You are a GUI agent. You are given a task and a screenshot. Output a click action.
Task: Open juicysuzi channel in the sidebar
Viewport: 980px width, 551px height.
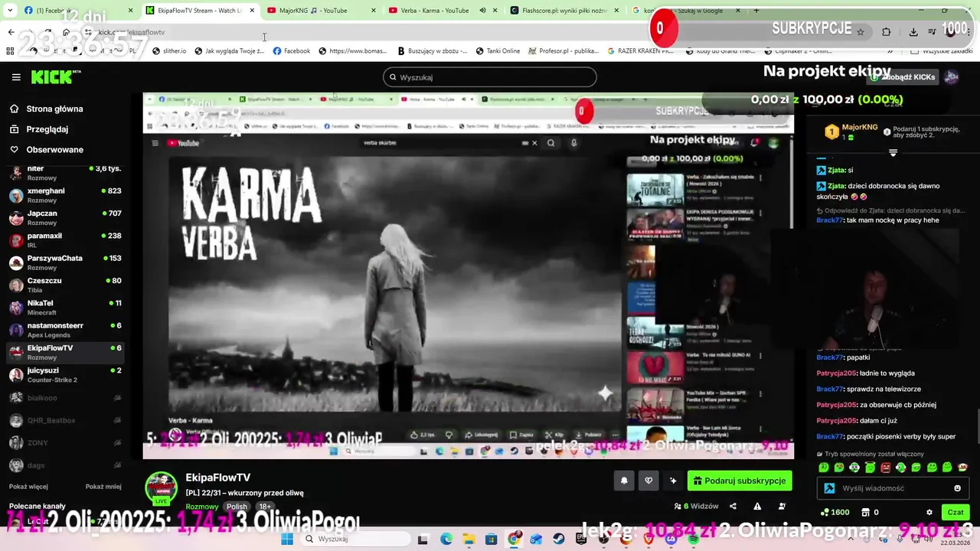click(65, 374)
